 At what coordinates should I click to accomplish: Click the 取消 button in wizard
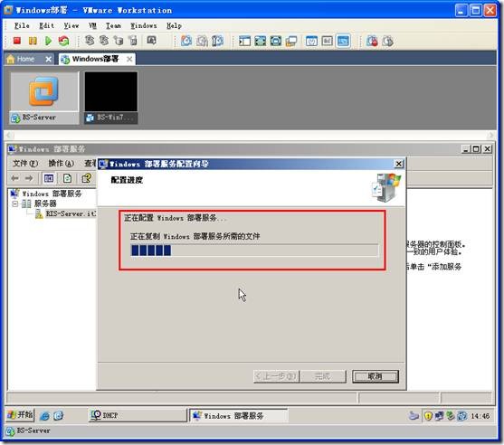click(x=376, y=376)
